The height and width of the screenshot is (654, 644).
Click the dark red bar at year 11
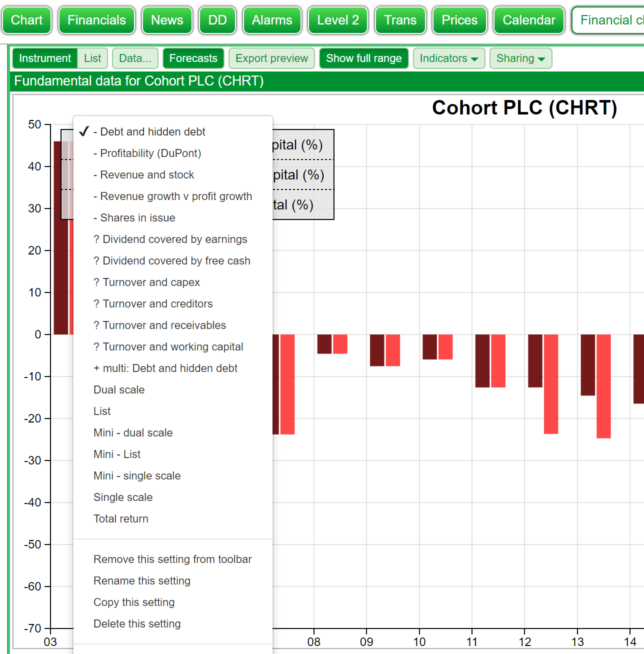482,361
